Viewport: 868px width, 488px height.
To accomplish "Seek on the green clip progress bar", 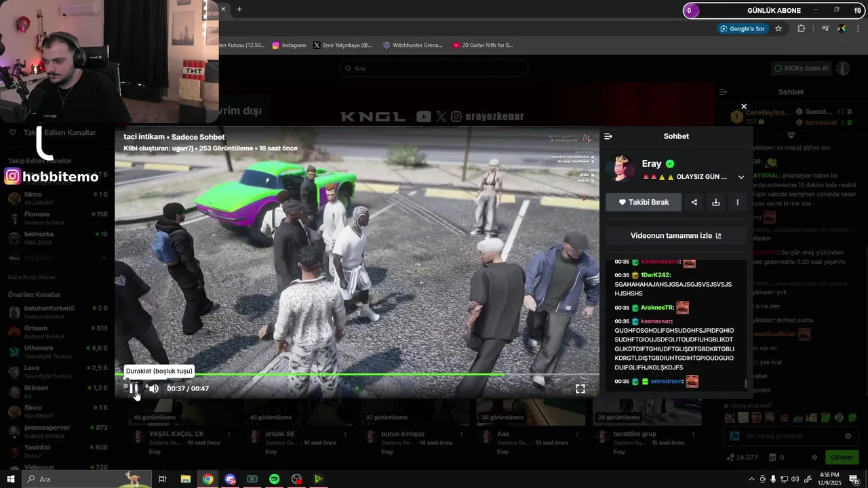I will click(x=357, y=374).
